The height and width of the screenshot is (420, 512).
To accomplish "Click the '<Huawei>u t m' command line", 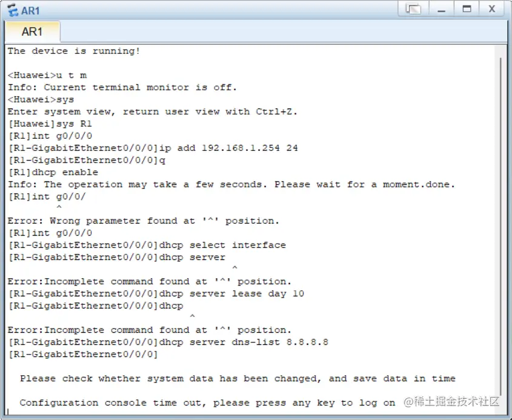I will click(47, 75).
